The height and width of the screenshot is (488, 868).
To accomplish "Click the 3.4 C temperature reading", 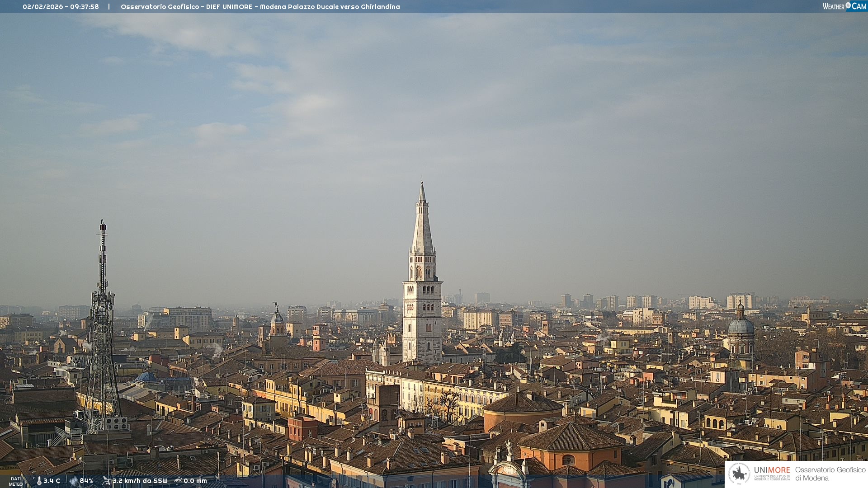I will coord(52,481).
